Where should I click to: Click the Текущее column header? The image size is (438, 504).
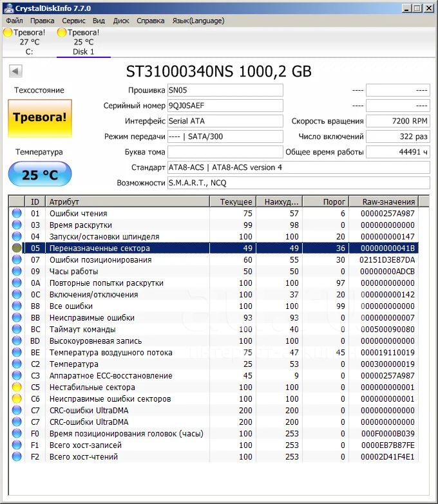233,201
